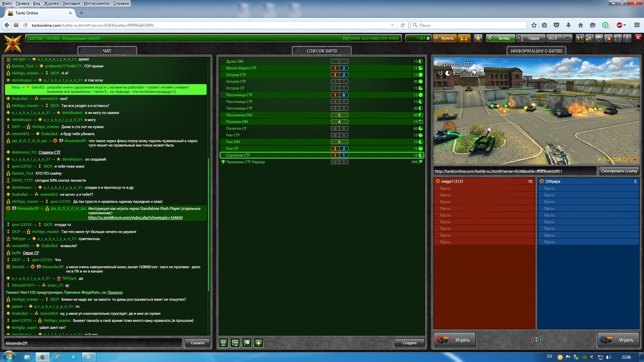This screenshot has height=362, width=644.
Task: Open the Закладки menu
Action: coord(71,3)
